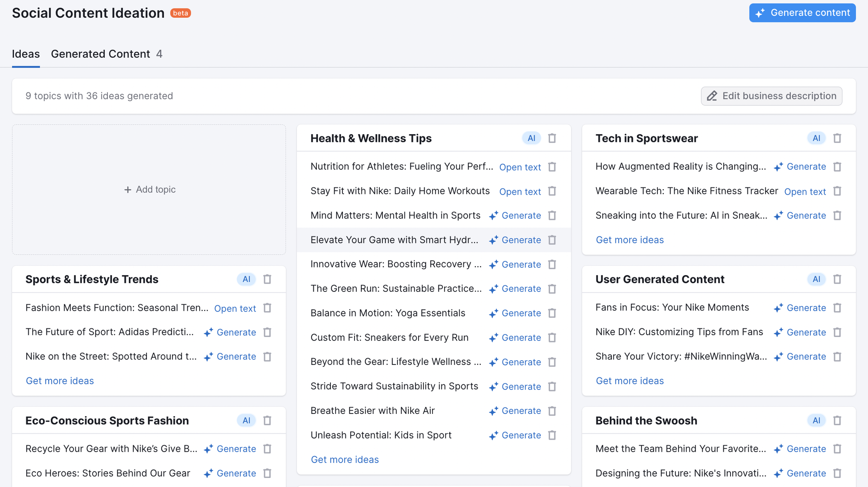Screen dimensions: 868x487
Task: Remove idea Mind Matters: Mental Health in Sports
Action: tap(552, 215)
